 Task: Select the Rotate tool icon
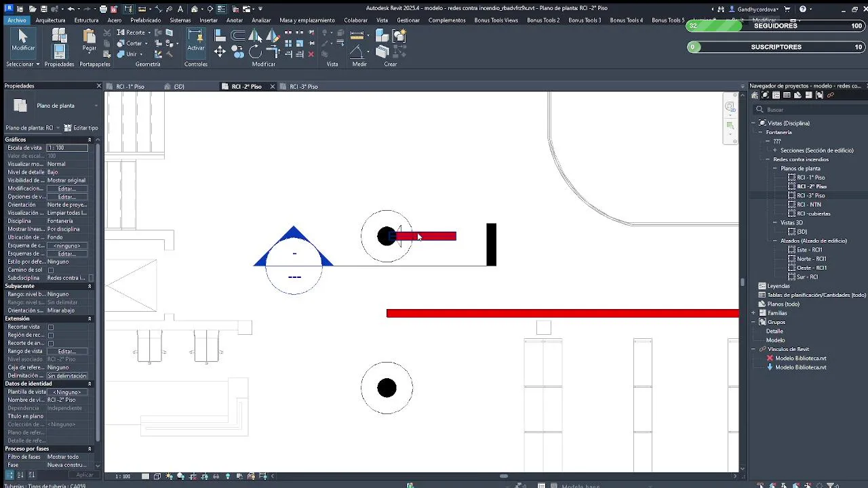tap(255, 52)
